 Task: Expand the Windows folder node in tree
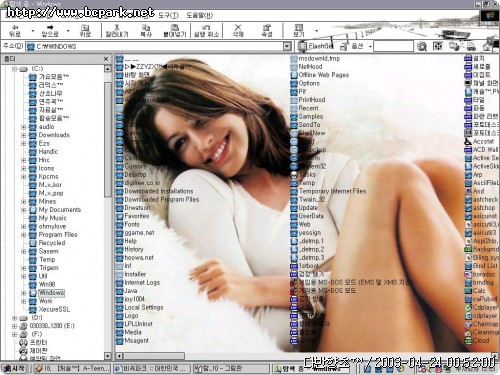coord(23,293)
